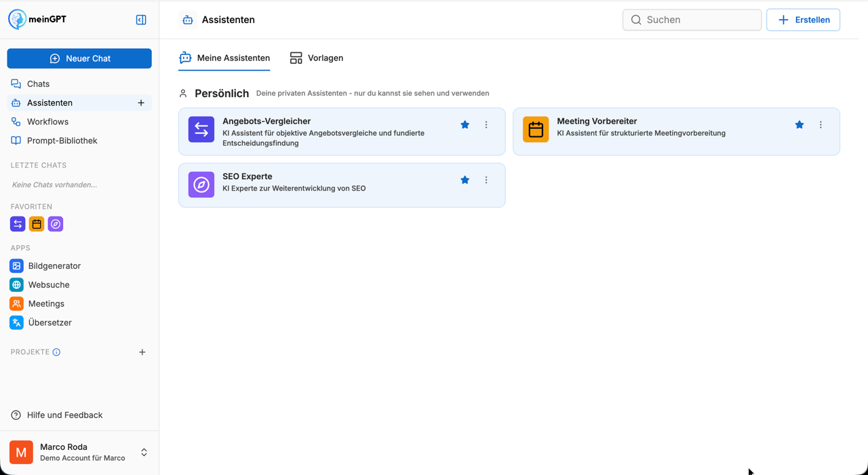Add a new project with plus icon
This screenshot has width=868, height=475.
142,352
